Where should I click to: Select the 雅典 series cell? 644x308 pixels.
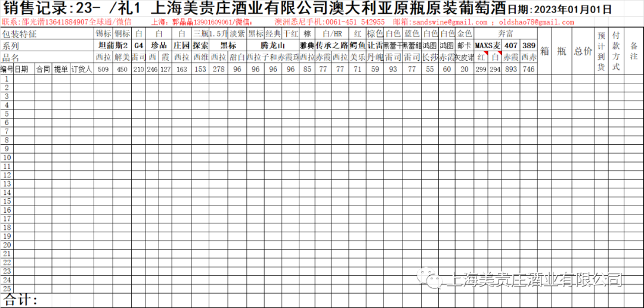[x=307, y=45]
